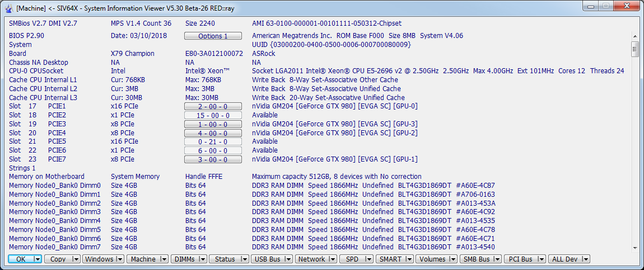
Task: Click the AMI chipset identifier text
Action: point(327,23)
